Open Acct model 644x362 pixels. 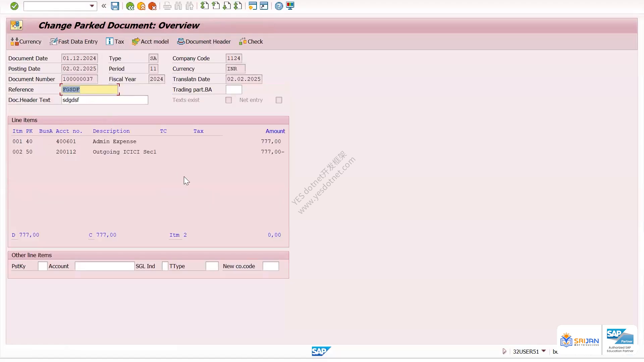(x=150, y=42)
